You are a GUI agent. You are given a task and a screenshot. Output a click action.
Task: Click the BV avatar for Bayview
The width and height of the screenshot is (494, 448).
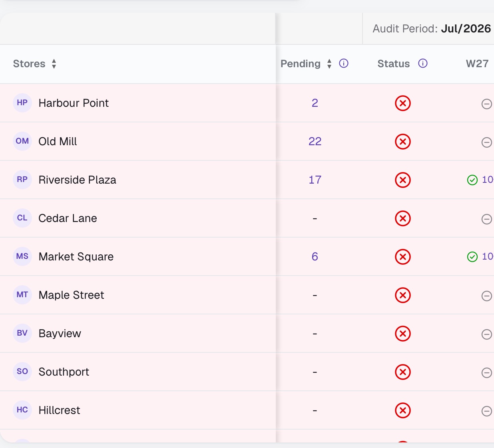(x=22, y=333)
